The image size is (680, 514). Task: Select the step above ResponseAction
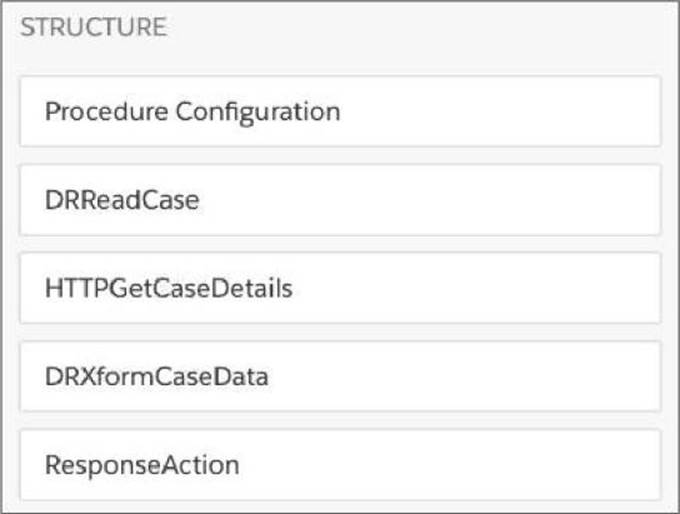(340, 377)
